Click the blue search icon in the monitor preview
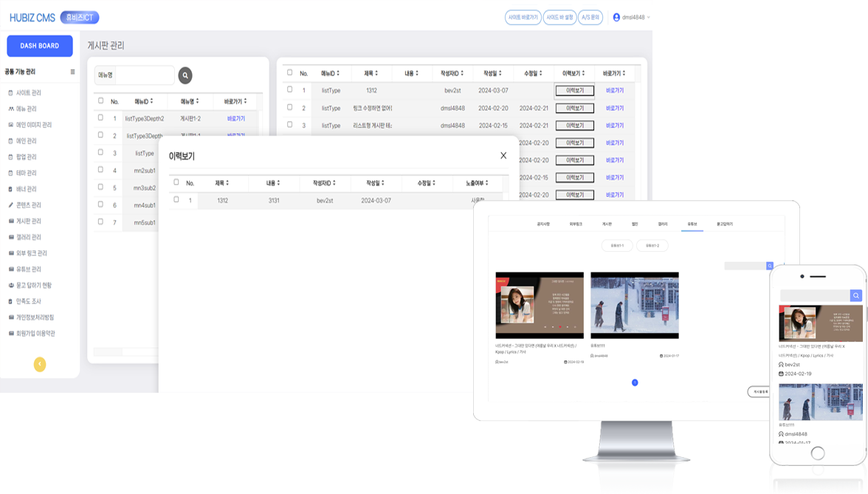Viewport: 868px width, 494px height. pos(770,266)
